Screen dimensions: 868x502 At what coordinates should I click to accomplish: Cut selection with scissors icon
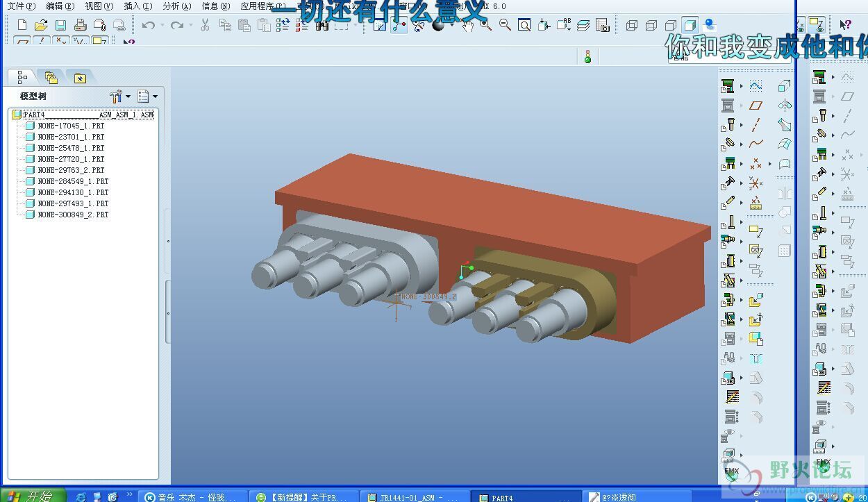205,26
